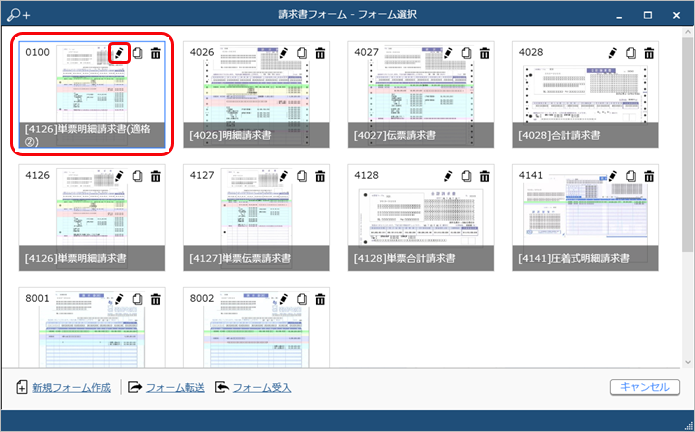
Task: Delete form 0100 with the trash icon
Action: click(156, 53)
